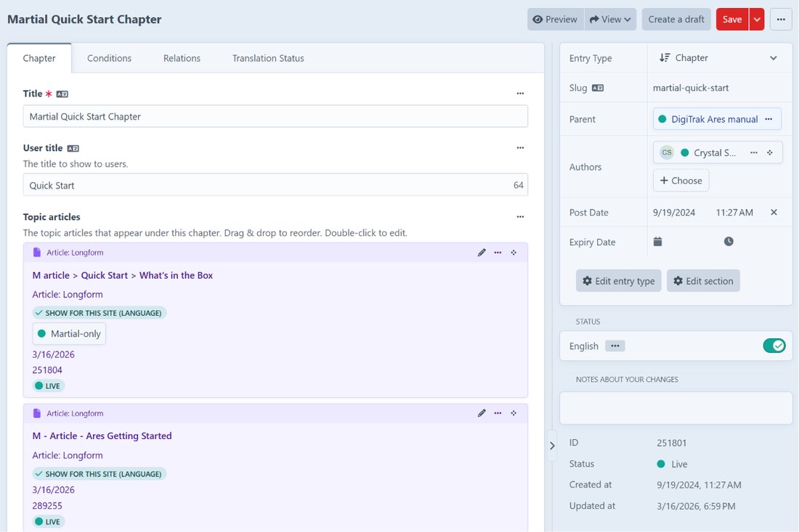Click Choose to add an author
The image size is (799, 532).
pos(681,181)
